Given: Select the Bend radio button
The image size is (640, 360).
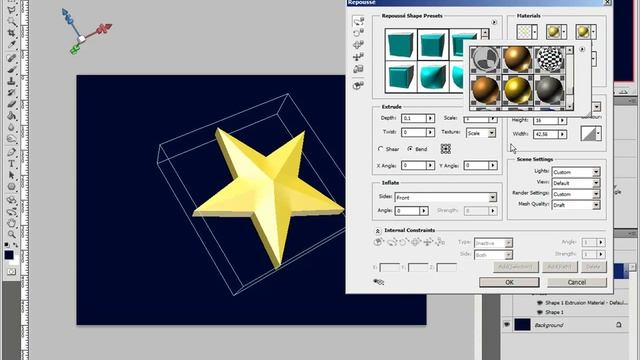Looking at the screenshot, I should [410, 149].
